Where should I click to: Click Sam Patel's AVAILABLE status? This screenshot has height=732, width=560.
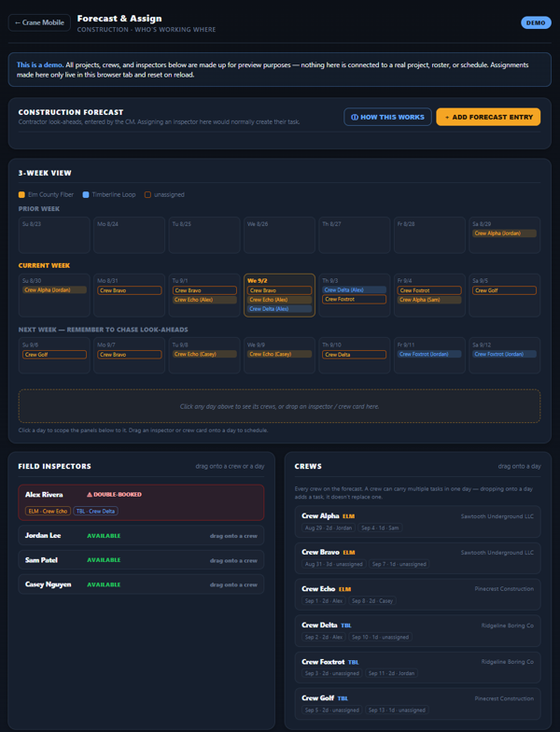pos(104,560)
